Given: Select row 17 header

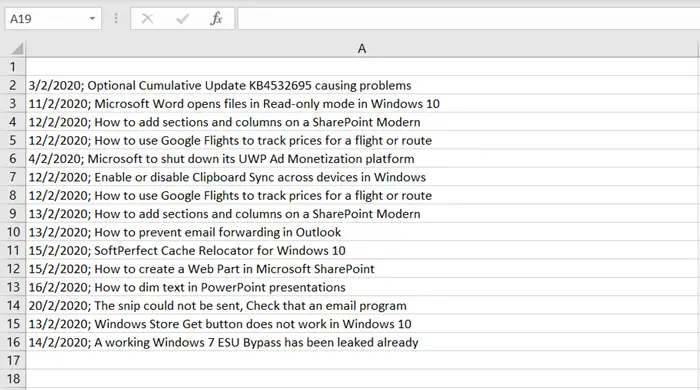Looking at the screenshot, I should pyautogui.click(x=13, y=360).
